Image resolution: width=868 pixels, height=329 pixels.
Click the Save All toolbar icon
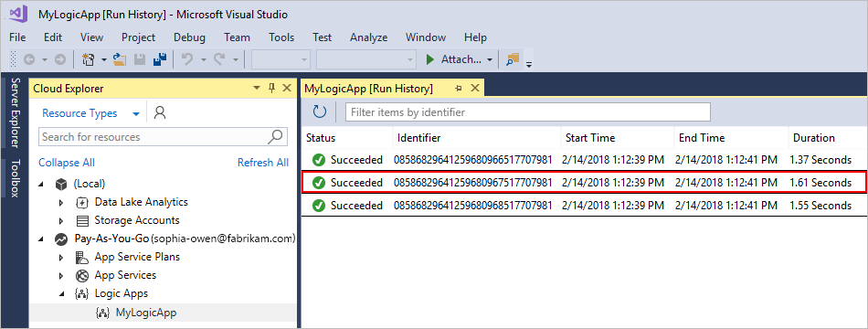click(x=160, y=59)
